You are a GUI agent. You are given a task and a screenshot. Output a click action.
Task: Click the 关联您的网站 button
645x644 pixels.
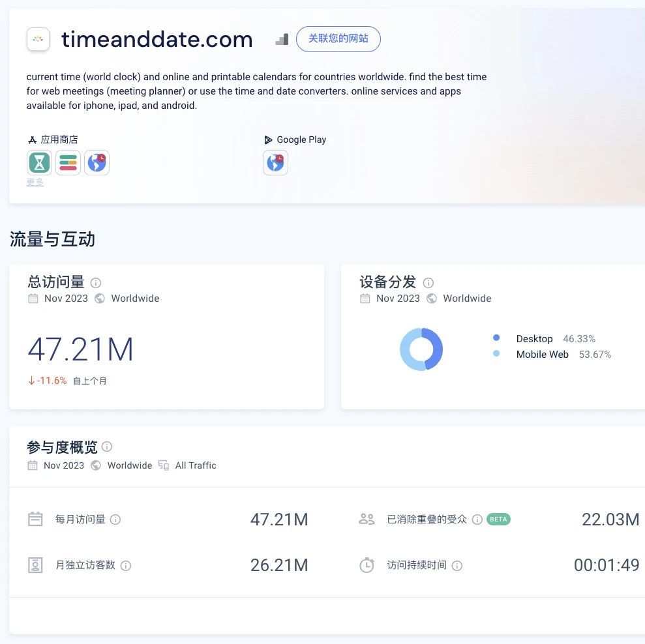[338, 39]
